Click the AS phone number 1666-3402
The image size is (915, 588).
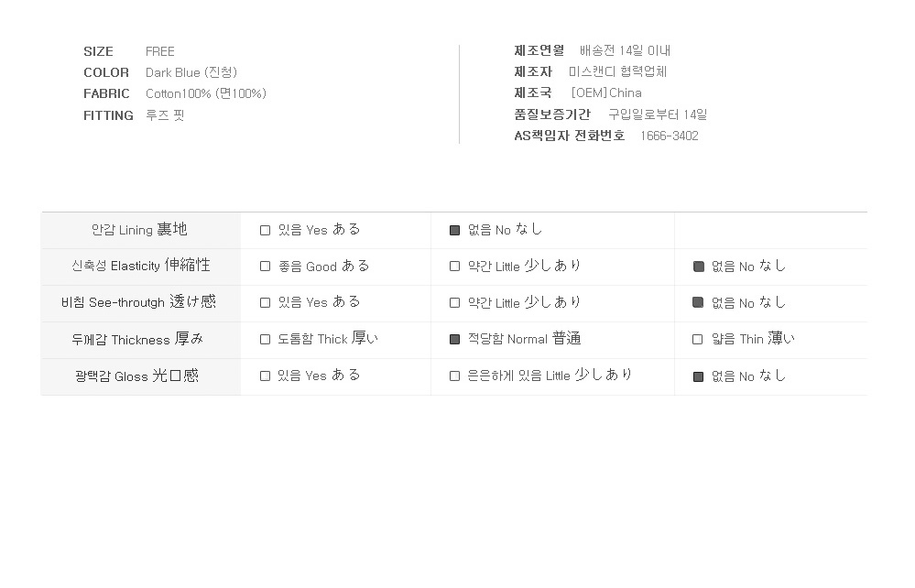(670, 136)
